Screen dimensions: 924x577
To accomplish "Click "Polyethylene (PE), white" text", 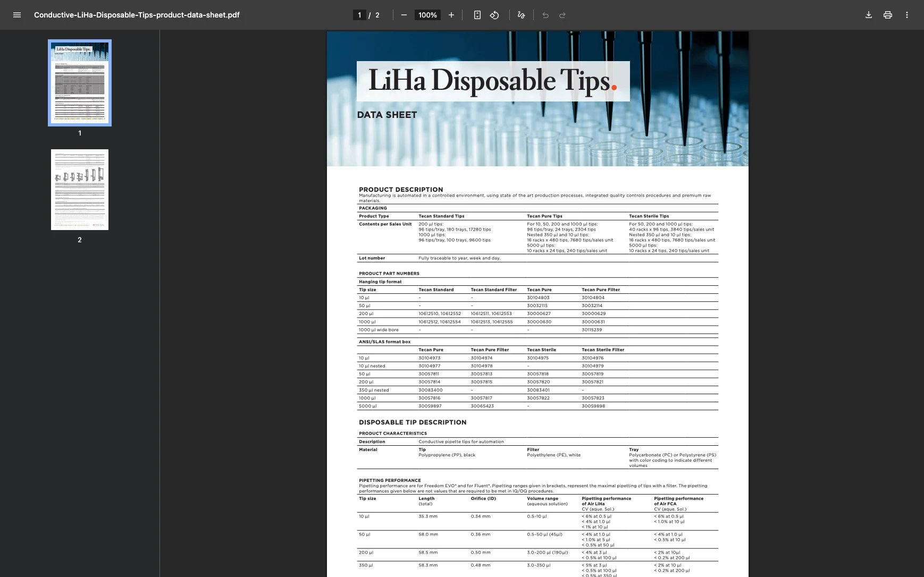I will 553,455.
